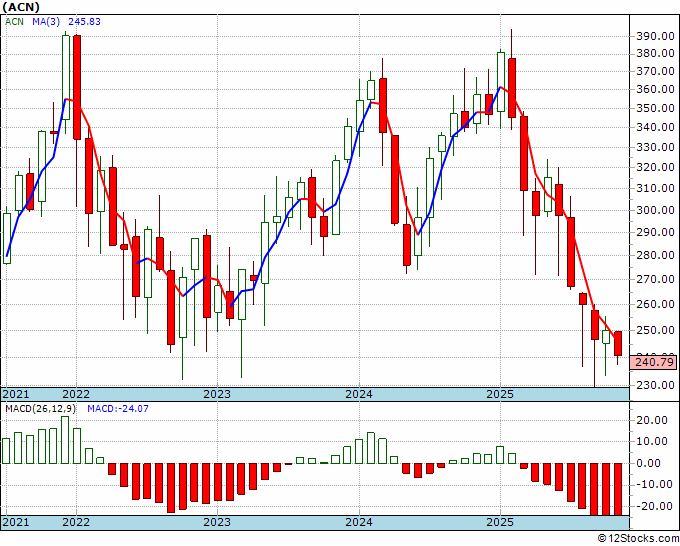Click the (ACN) chart title
The image size is (680, 546).
point(21,7)
